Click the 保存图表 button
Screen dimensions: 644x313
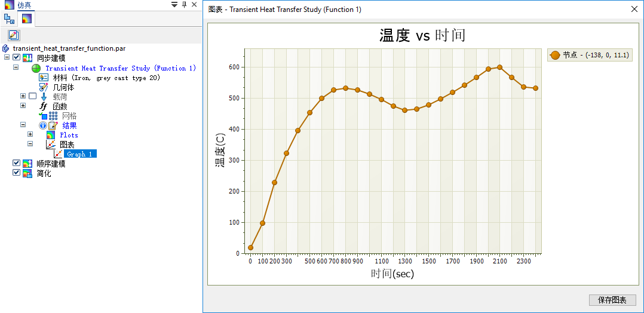coord(612,300)
